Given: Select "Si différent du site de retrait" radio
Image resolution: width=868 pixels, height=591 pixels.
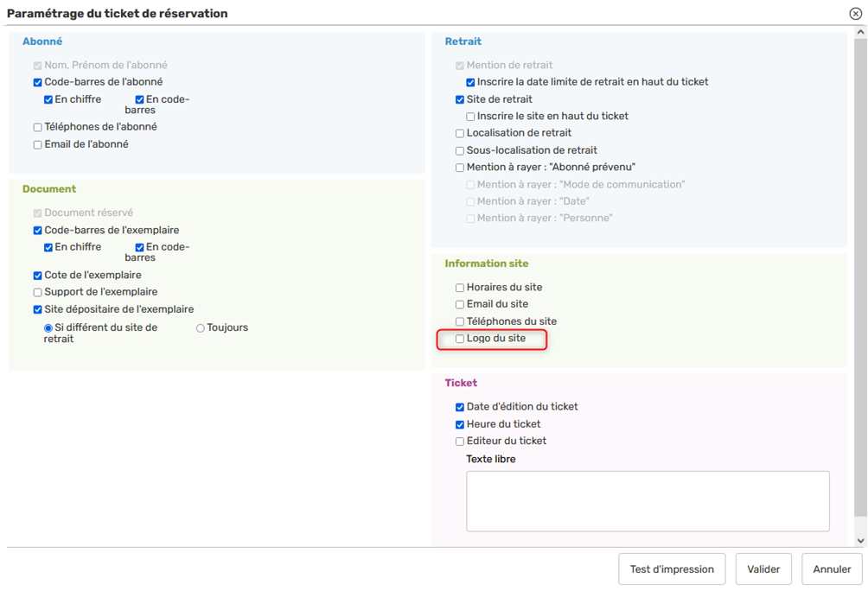Looking at the screenshot, I should click(x=48, y=328).
